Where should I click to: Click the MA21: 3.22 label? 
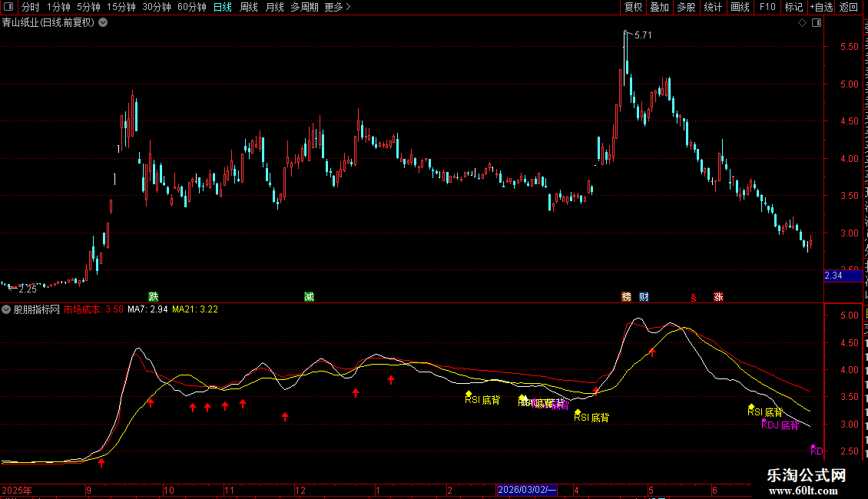click(195, 310)
